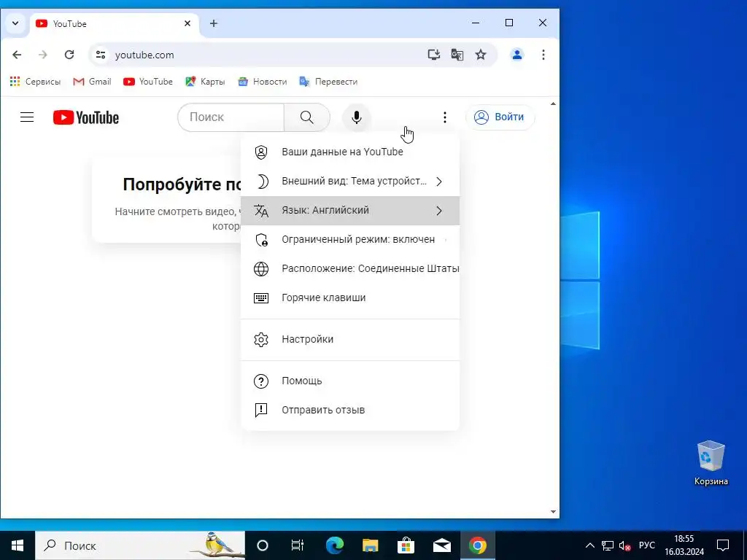Launch Microsoft Edge from the taskbar
Viewport: 747px width, 560px height.
pos(334,545)
